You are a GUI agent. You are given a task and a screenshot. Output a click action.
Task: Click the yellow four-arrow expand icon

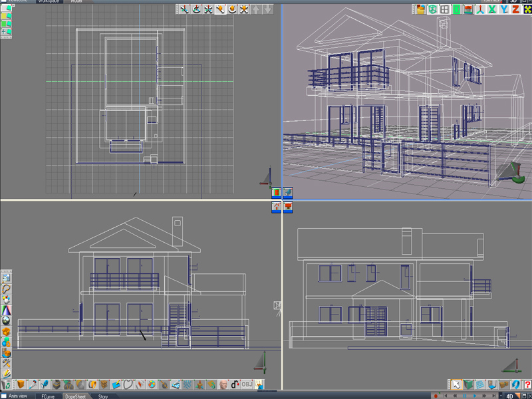point(527,9)
